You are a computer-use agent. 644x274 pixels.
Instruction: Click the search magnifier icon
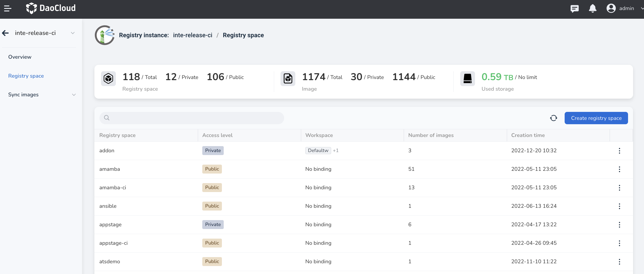tap(107, 118)
